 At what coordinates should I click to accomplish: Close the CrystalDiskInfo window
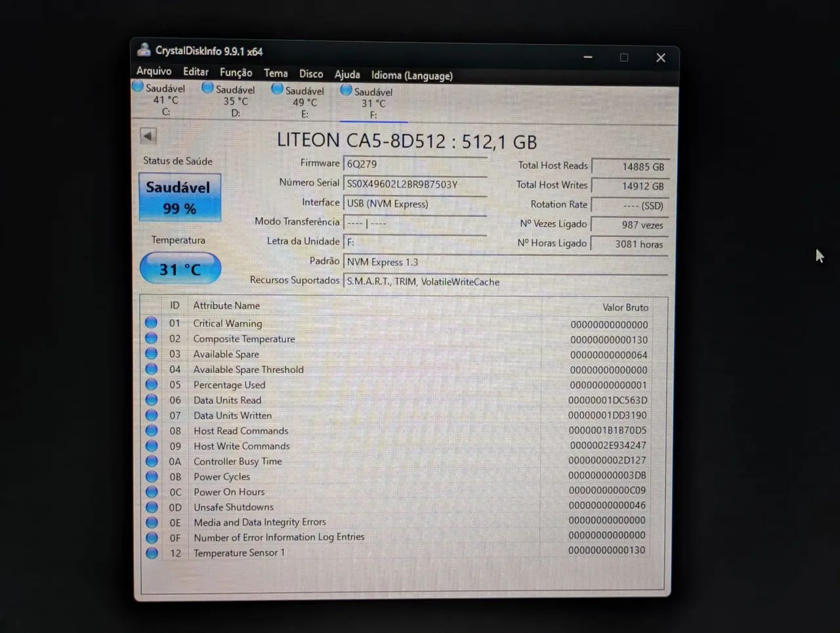coord(661,58)
